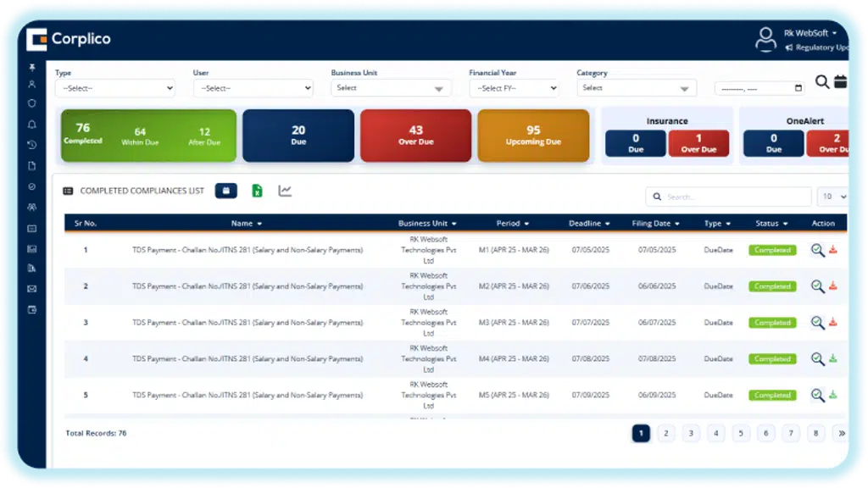The image size is (868, 488).
Task: Expand the Business Unit filter dropdown
Action: tap(391, 88)
